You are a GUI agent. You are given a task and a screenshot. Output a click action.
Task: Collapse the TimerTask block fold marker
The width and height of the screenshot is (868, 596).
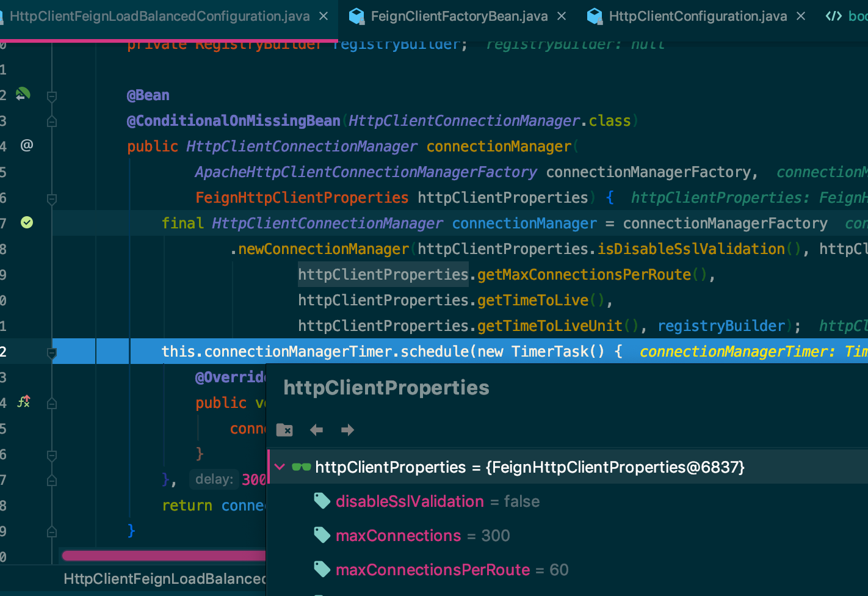(52, 352)
